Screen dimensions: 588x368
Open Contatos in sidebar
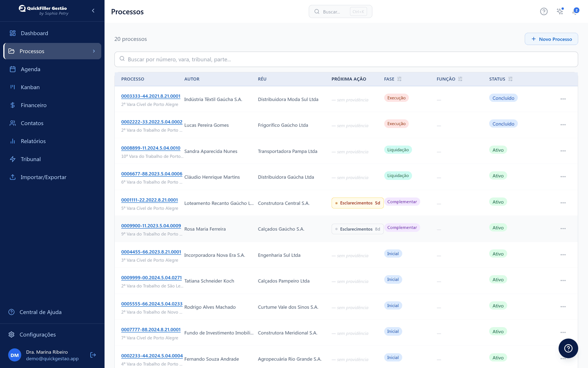52,123
